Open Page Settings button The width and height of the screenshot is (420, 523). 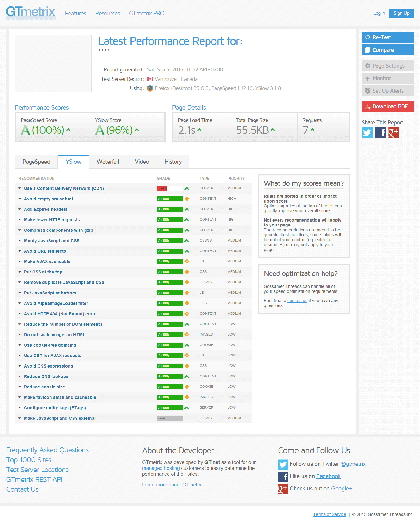point(388,65)
